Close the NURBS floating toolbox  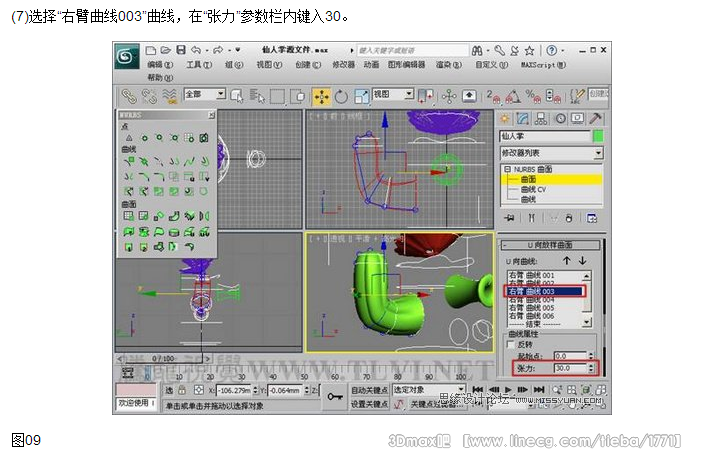click(211, 115)
